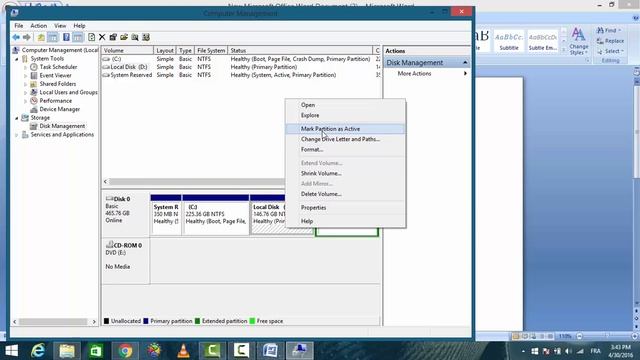Expand the Task Scheduler node

coord(25,67)
